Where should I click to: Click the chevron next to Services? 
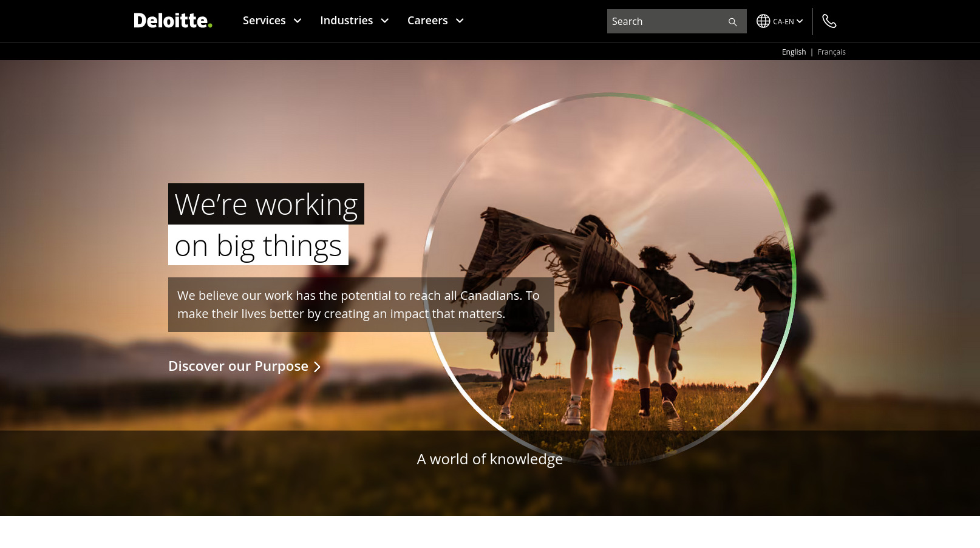pos(298,21)
